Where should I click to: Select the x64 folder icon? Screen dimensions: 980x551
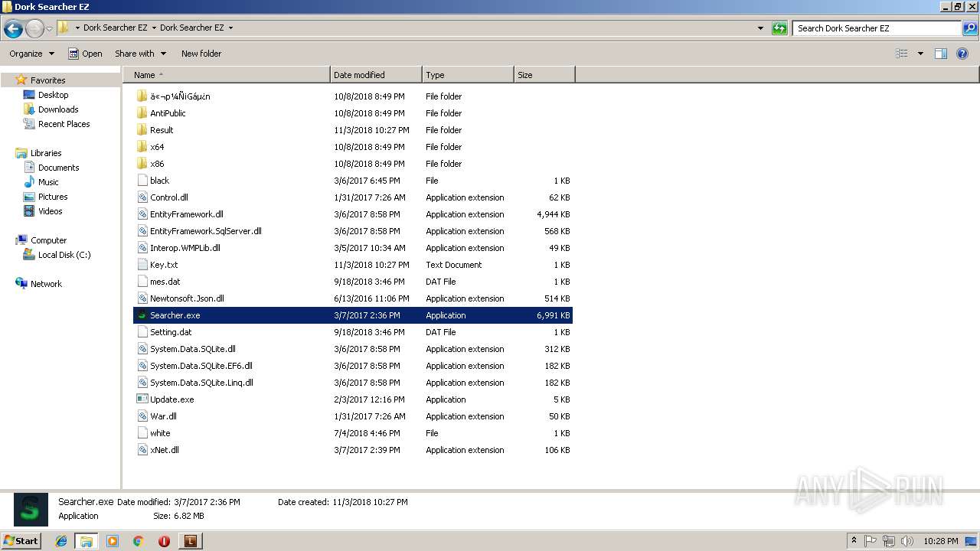click(142, 147)
